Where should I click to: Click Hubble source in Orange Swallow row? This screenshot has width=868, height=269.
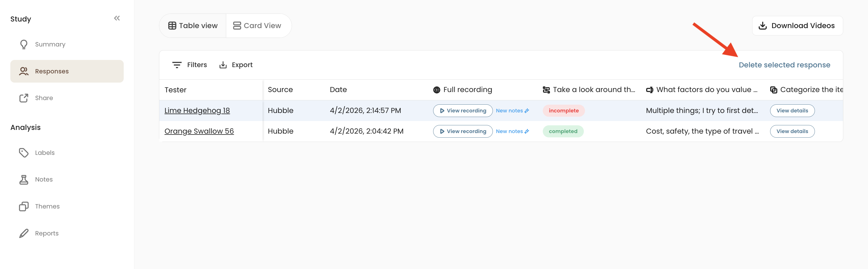280,131
